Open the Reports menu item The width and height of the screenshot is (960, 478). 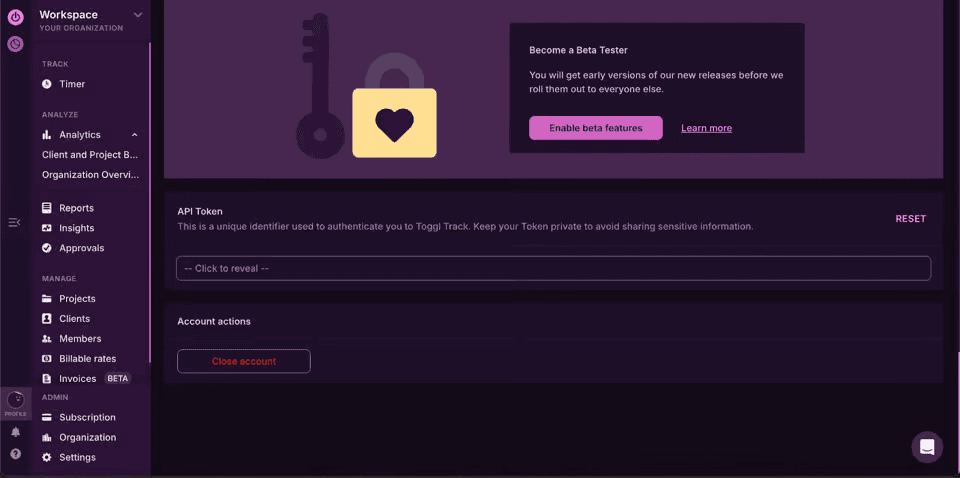pos(76,208)
